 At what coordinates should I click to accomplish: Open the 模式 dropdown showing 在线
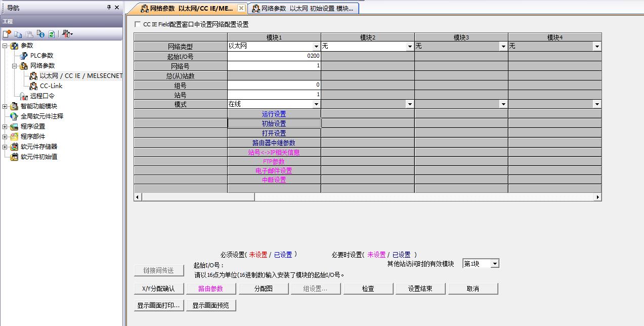point(316,104)
